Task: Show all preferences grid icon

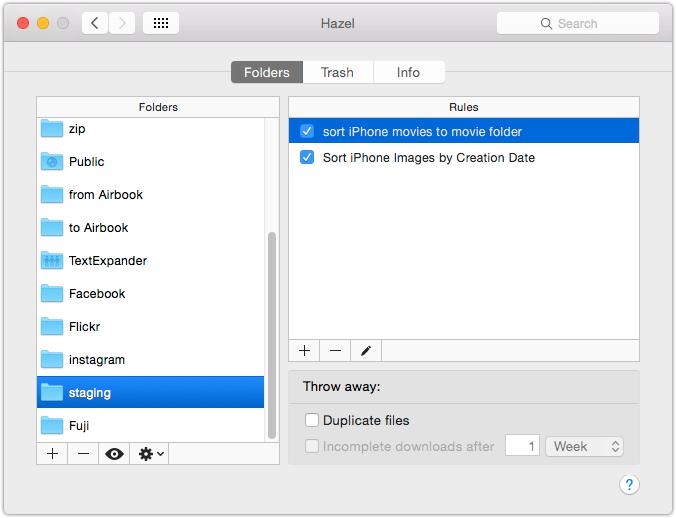Action: [x=161, y=23]
